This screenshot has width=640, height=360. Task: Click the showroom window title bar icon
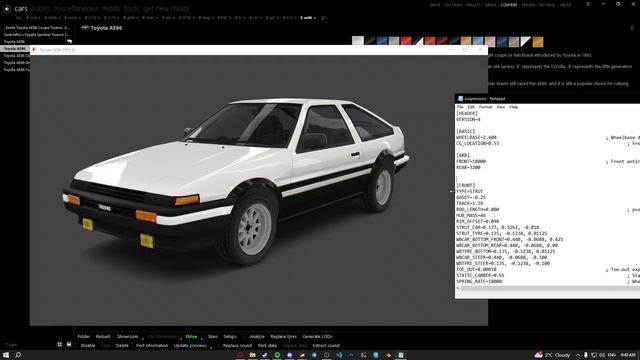[34, 50]
